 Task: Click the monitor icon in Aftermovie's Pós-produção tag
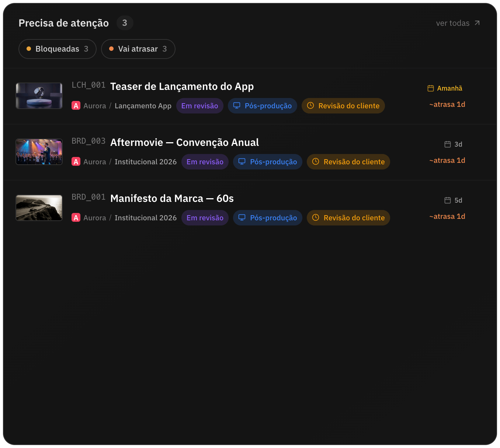click(242, 161)
